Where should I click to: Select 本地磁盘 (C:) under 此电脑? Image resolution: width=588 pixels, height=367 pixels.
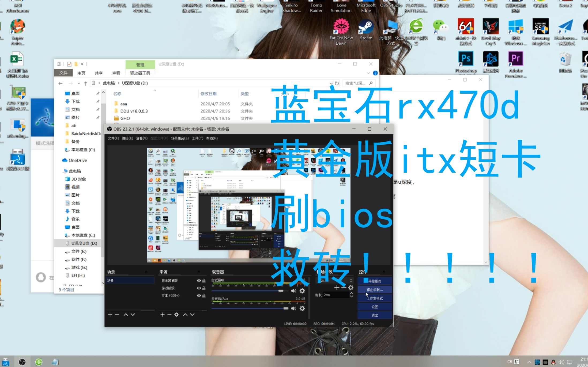[83, 235]
